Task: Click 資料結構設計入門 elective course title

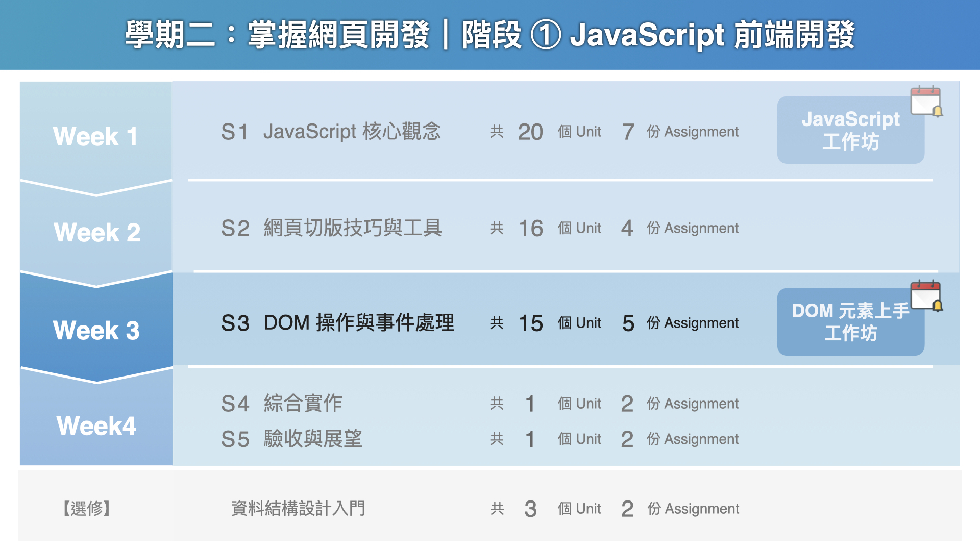Action: [x=298, y=508]
